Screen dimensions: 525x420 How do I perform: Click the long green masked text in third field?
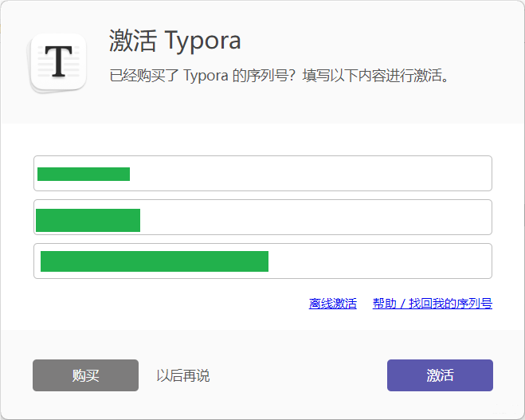coord(154,261)
